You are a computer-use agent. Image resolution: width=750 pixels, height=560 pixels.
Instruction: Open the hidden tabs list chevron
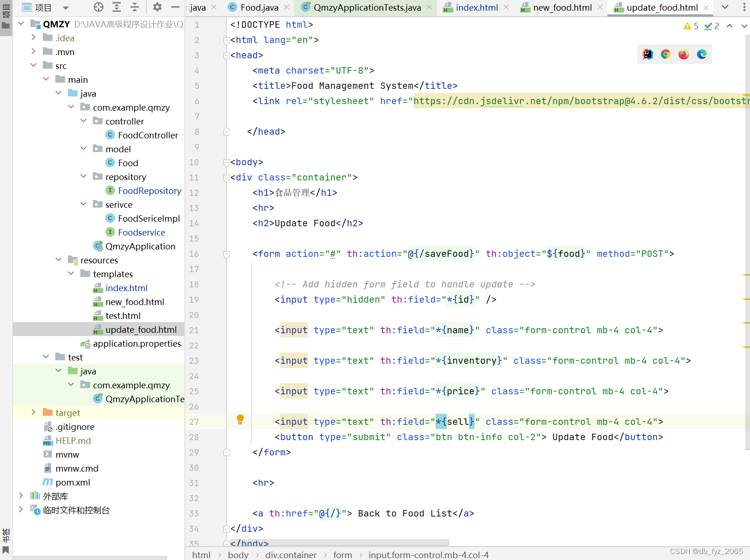pos(725,7)
